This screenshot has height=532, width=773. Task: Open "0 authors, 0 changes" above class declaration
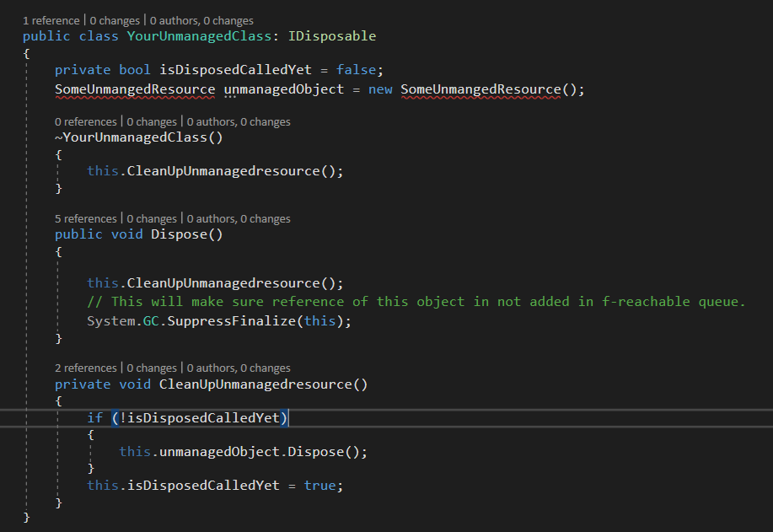(201, 21)
